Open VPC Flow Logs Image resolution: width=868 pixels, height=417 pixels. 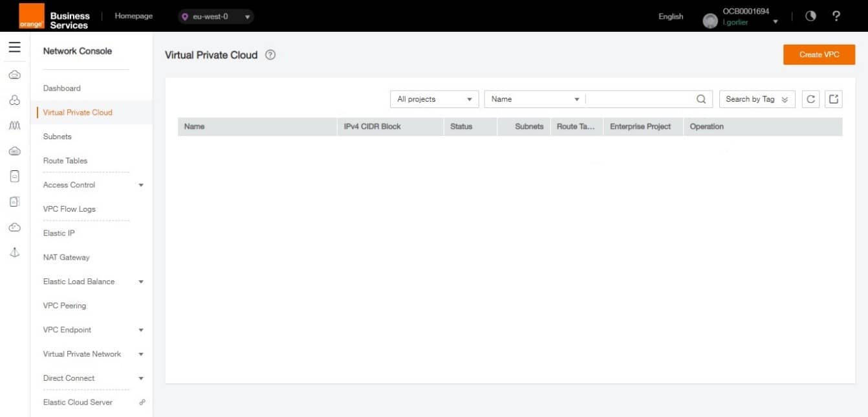69,209
